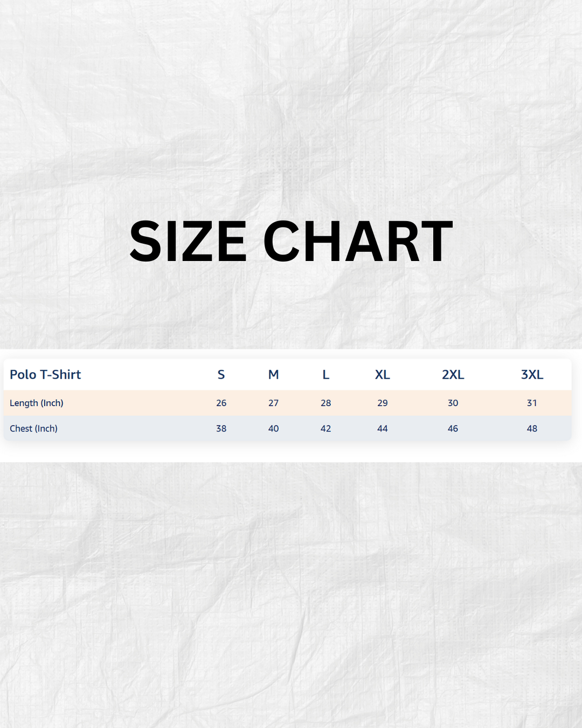Screen dimensions: 582x728
Task: Click length value 29 for size XL
Action: tap(383, 403)
